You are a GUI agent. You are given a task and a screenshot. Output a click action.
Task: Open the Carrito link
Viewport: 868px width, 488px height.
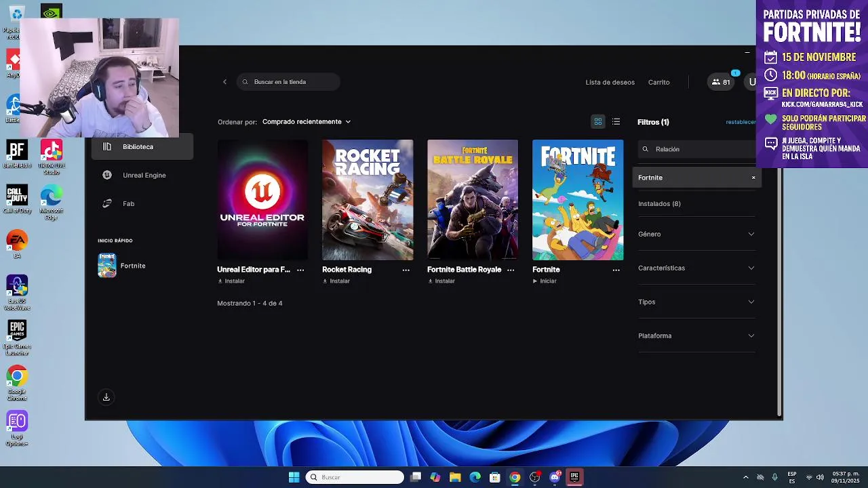click(658, 82)
